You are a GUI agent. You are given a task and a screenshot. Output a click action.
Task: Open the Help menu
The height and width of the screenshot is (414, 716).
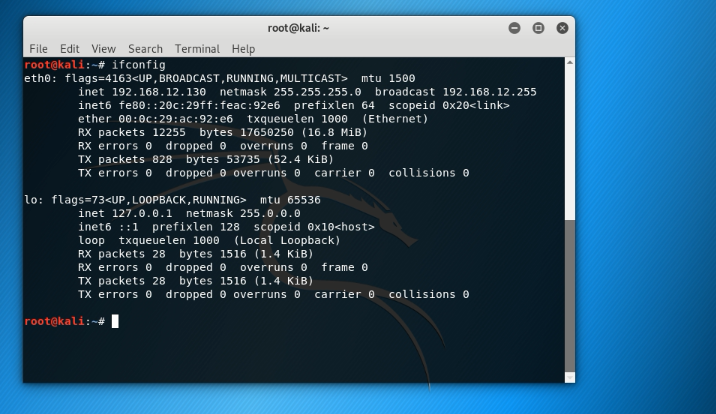pos(243,49)
